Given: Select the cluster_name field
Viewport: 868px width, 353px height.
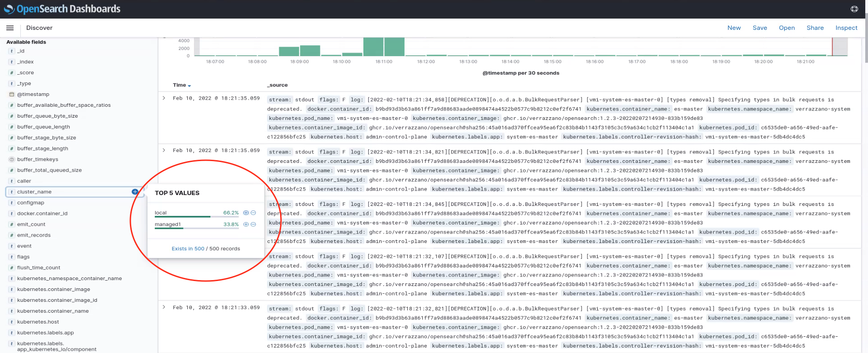Looking at the screenshot, I should pyautogui.click(x=34, y=192).
